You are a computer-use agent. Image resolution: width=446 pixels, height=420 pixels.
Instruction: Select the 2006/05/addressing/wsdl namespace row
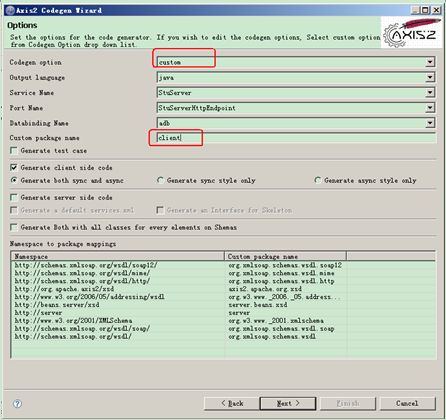(x=223, y=297)
